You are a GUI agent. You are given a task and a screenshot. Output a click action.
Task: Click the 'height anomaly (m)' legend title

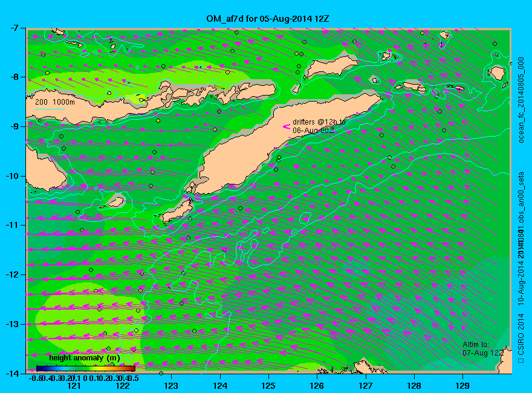[x=84, y=358]
